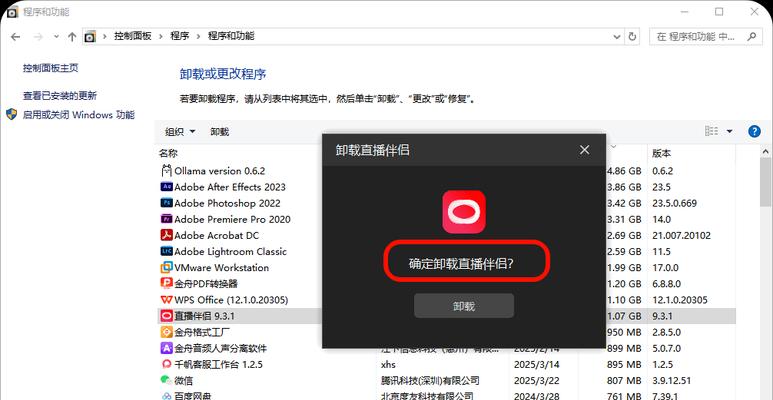Click the 直播伴侣 9.3.1 row icon

166,316
